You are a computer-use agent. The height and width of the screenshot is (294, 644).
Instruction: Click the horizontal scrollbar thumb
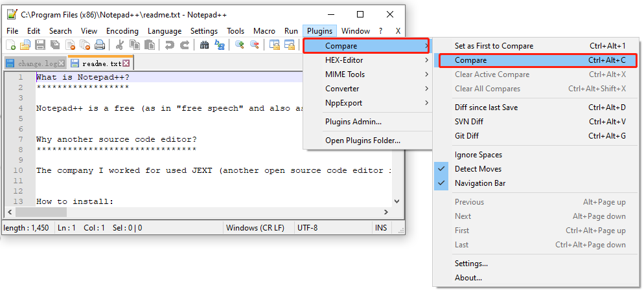tap(41, 212)
